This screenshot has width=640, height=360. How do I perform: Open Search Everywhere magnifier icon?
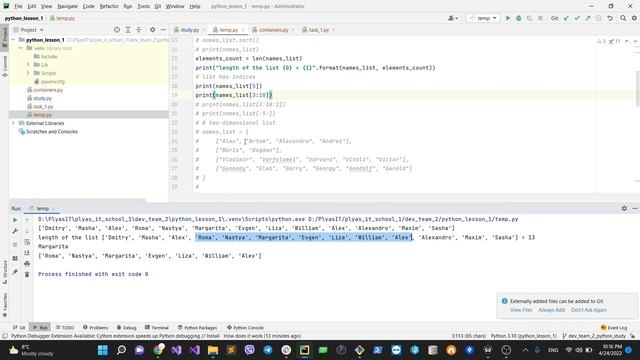pyautogui.click(x=623, y=18)
